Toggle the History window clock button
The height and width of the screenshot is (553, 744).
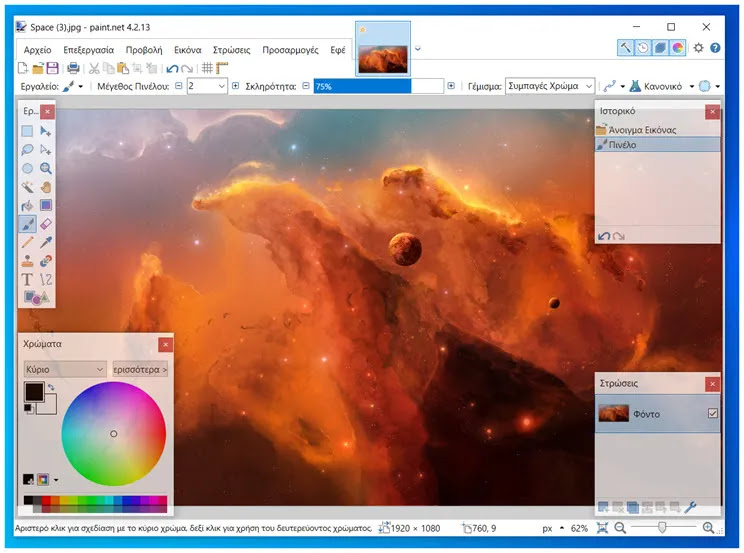643,48
